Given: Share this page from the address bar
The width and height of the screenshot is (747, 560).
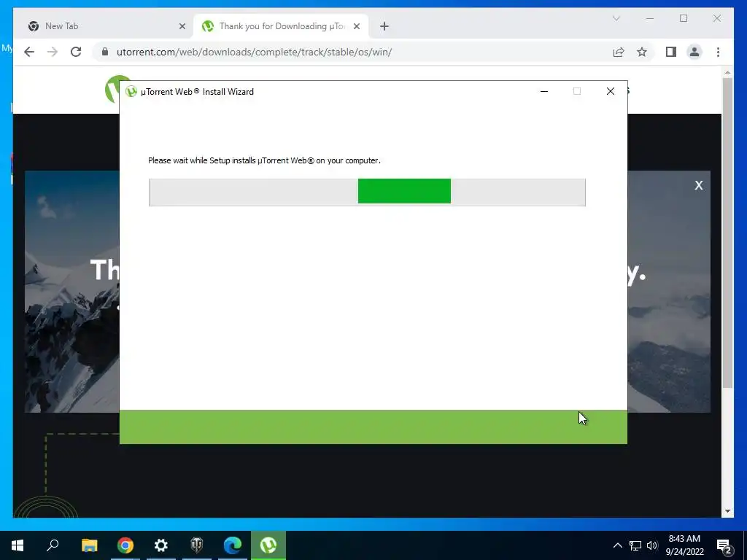Looking at the screenshot, I should coord(619,52).
